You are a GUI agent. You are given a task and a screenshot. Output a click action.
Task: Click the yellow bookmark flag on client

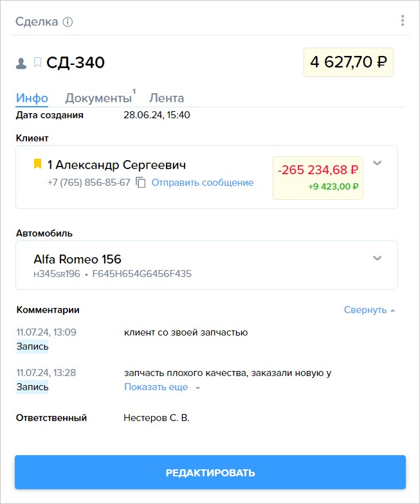click(x=37, y=163)
